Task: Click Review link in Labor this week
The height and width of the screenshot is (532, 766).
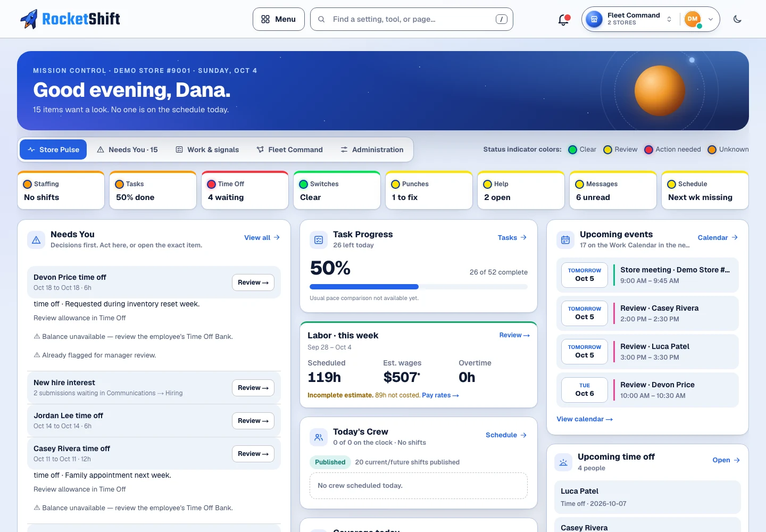Action: pyautogui.click(x=514, y=335)
